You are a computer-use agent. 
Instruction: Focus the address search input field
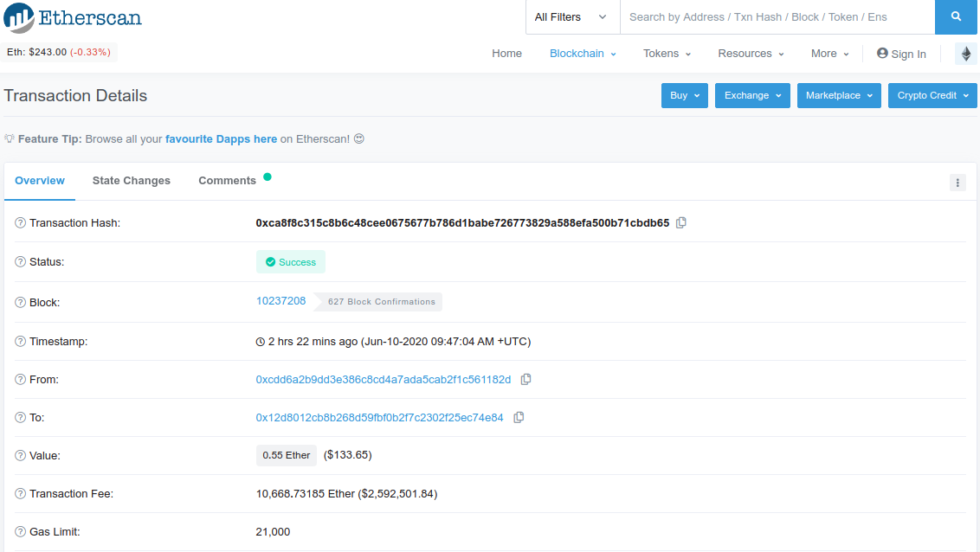point(777,16)
